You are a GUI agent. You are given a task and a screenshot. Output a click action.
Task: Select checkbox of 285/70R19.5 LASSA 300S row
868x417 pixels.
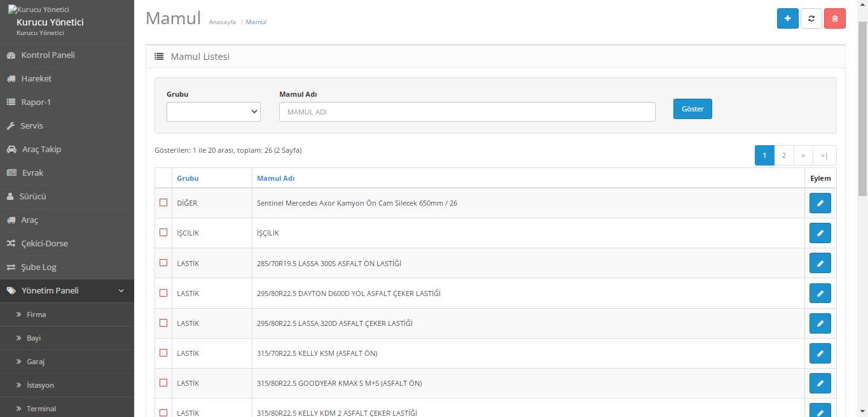pyautogui.click(x=163, y=262)
